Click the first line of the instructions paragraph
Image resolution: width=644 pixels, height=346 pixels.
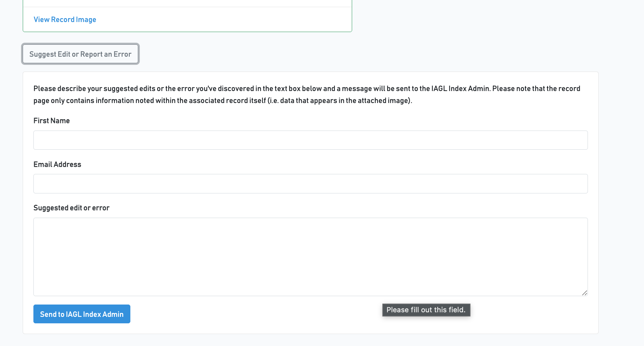point(307,88)
